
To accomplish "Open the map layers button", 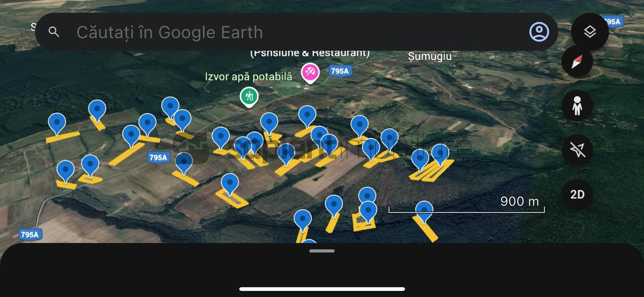I will (x=590, y=32).
